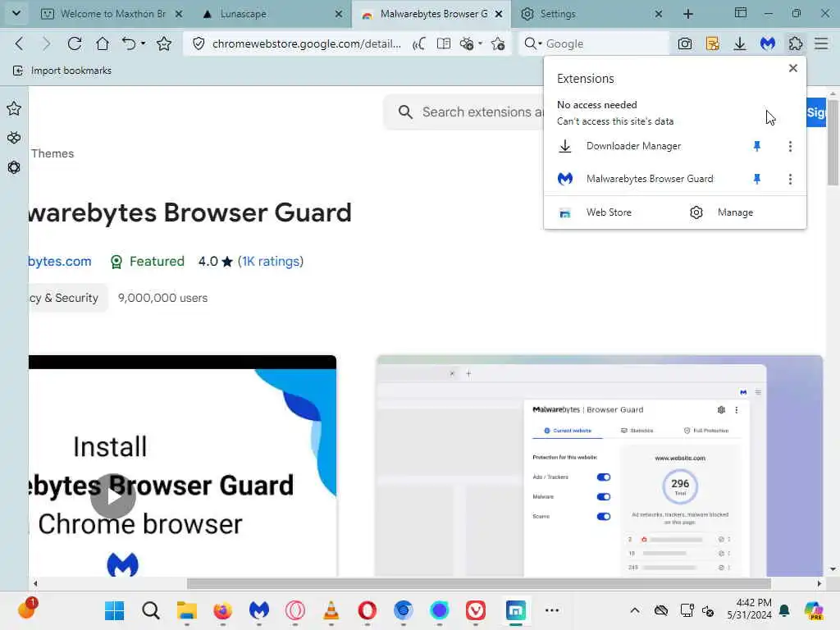Click the vertical scrollbar thumb
This screenshot has height=630, width=840.
[833, 142]
